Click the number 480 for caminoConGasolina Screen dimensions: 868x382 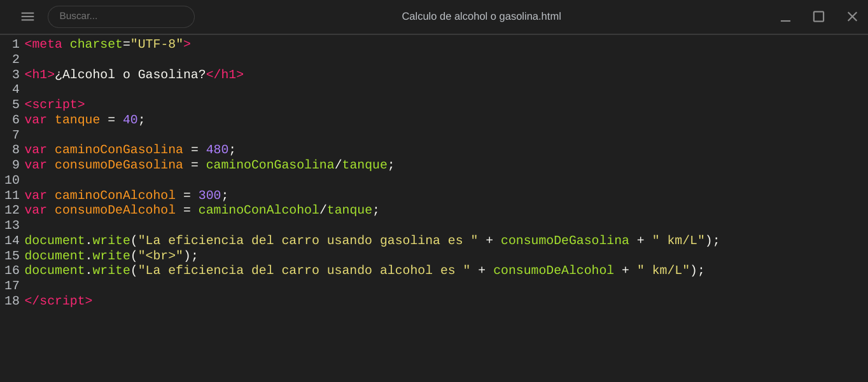(217, 150)
